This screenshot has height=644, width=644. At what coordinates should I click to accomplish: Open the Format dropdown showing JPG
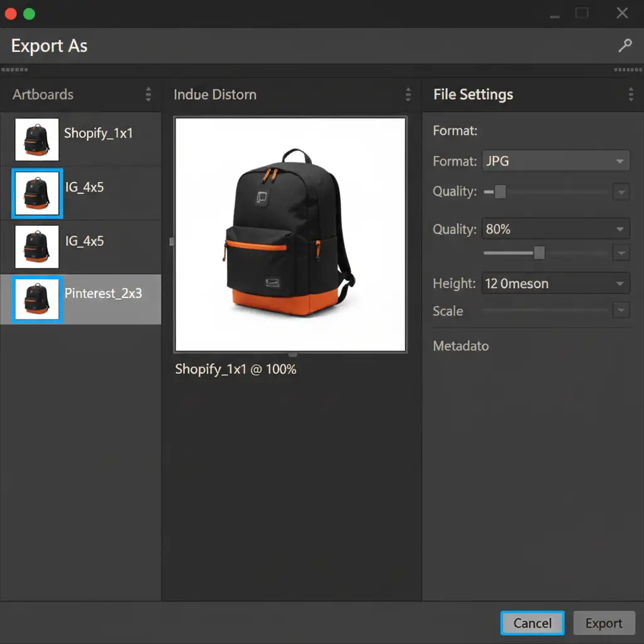coord(555,161)
